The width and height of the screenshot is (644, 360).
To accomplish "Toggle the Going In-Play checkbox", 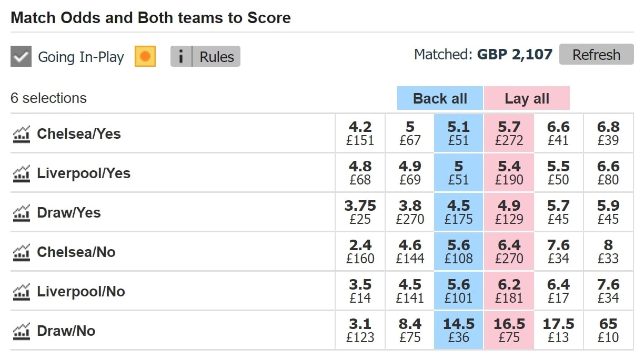I will point(21,56).
